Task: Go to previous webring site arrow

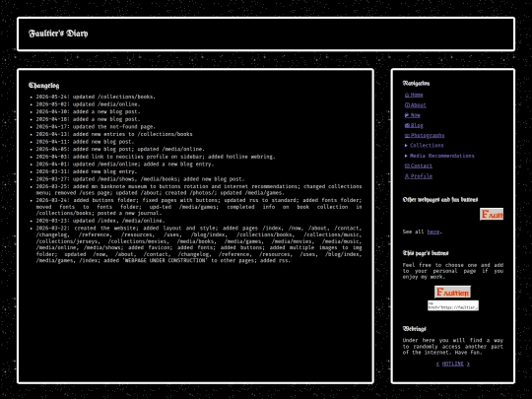Action: coord(437,364)
